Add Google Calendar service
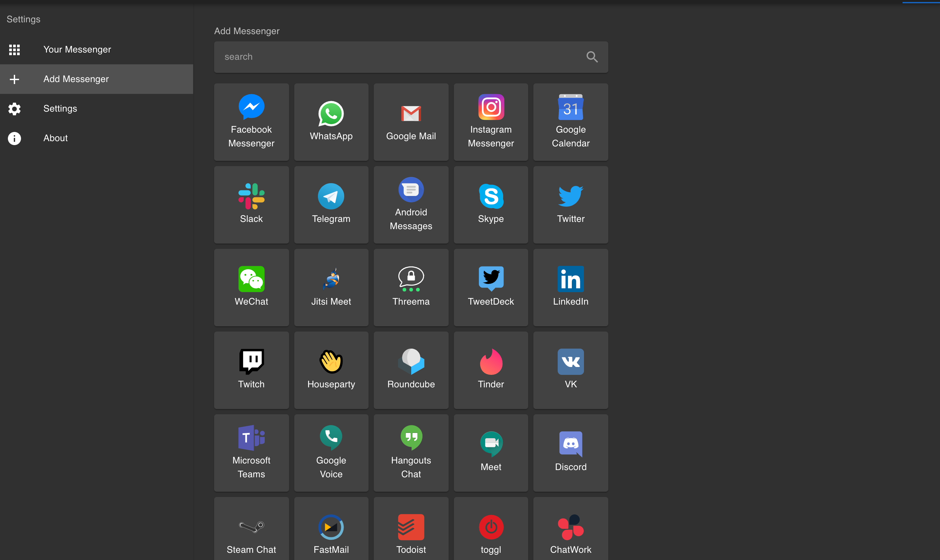Viewport: 940px width, 560px height. (x=571, y=122)
